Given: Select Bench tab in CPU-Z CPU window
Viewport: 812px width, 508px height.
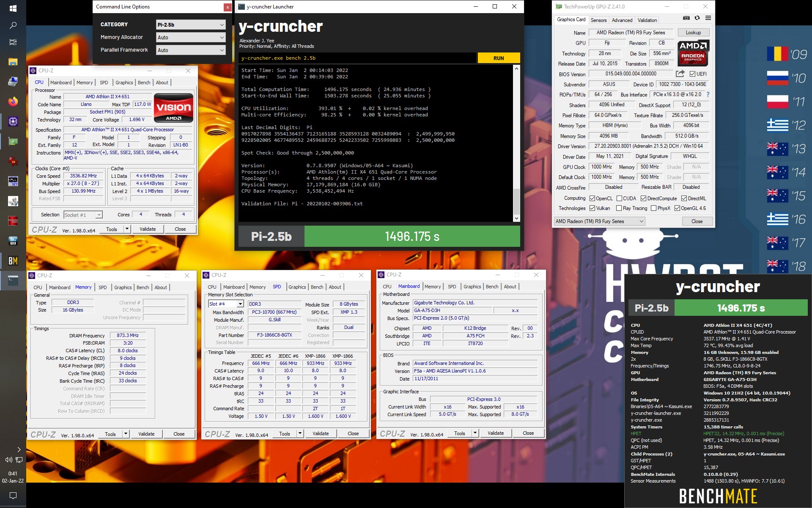Looking at the screenshot, I should pyautogui.click(x=144, y=83).
